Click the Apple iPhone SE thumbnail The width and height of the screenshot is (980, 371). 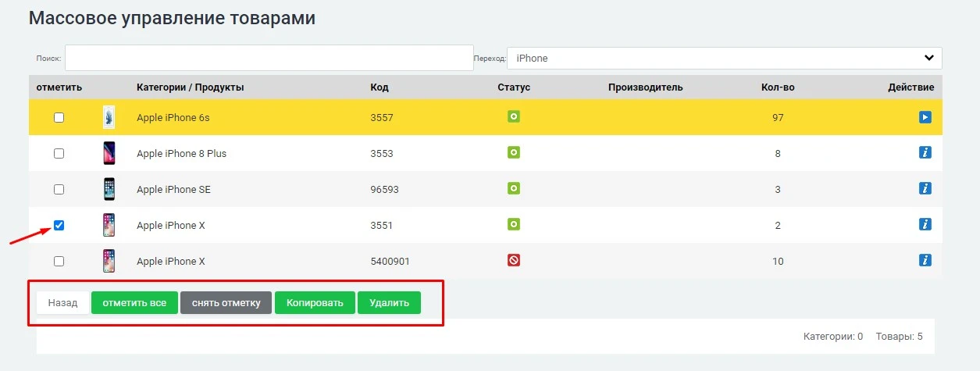(x=109, y=189)
